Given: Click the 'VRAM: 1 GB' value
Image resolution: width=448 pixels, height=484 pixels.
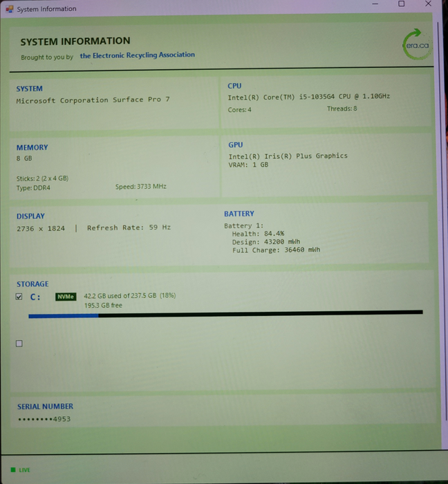Looking at the screenshot, I should click(x=248, y=165).
